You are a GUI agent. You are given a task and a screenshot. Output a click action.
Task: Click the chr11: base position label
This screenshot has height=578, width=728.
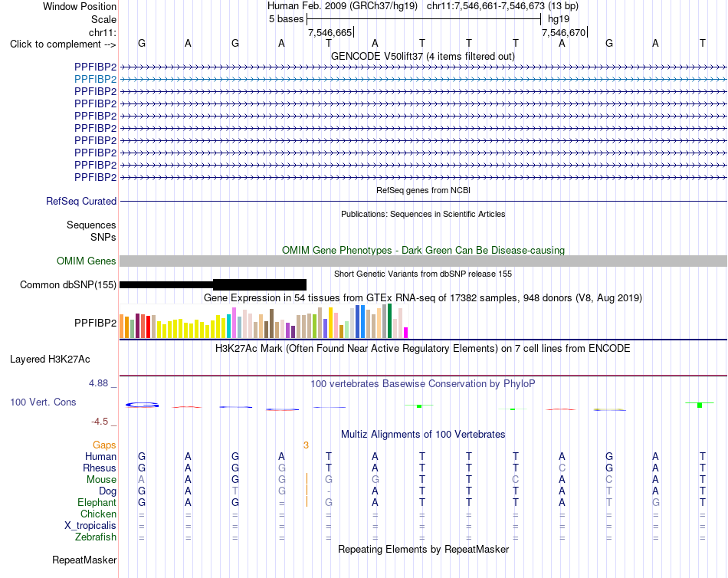point(102,32)
